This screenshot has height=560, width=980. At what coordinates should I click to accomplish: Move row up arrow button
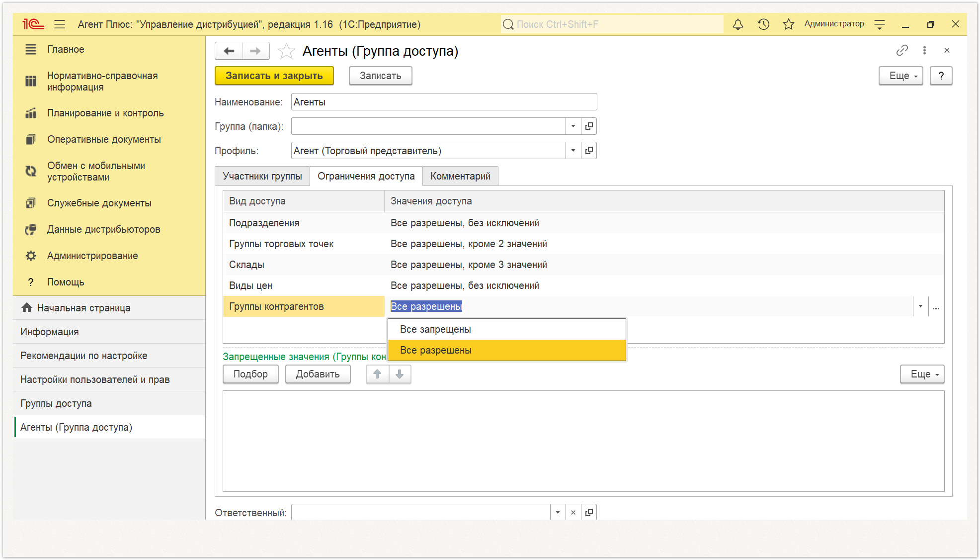coord(377,374)
